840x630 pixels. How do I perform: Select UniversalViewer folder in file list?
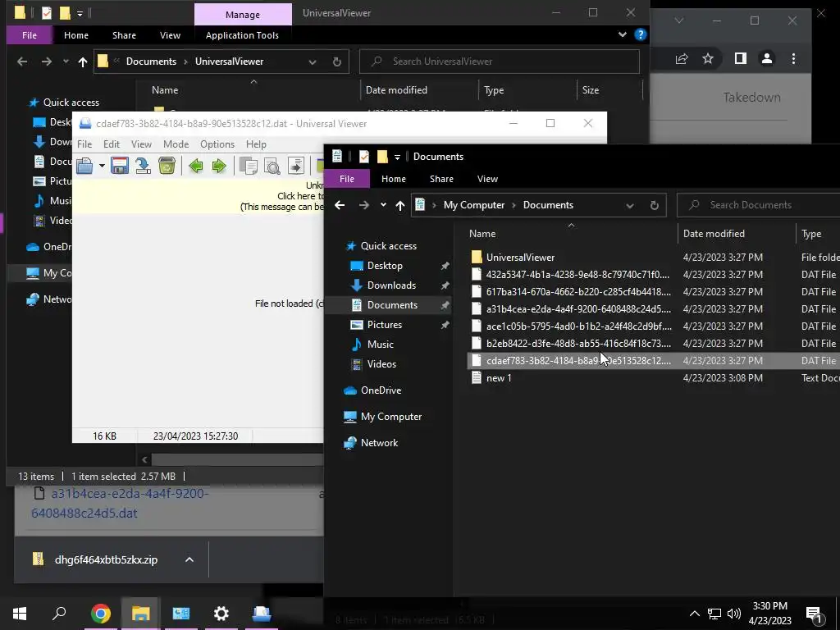520,258
